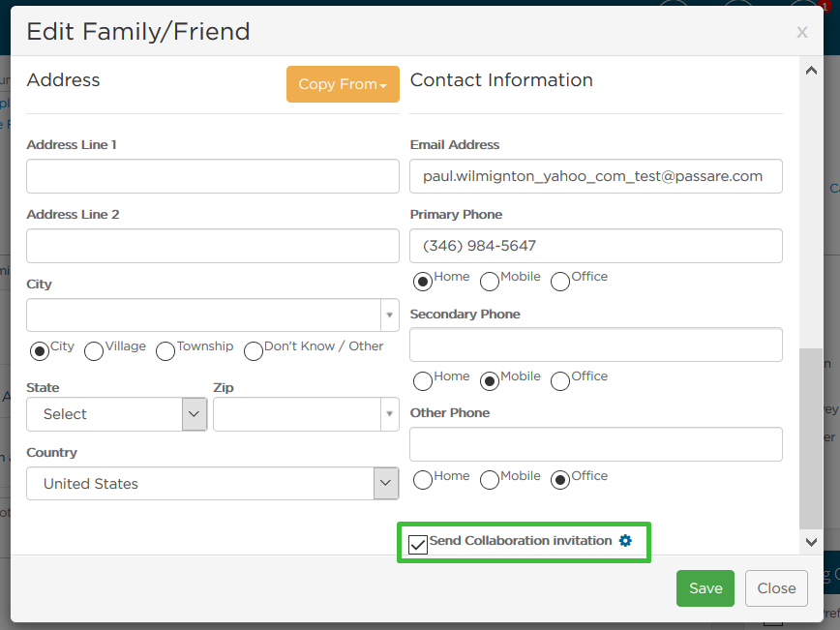Screen dimensions: 840x630
Task: Click the Close button to dismiss dialog
Action: (776, 587)
